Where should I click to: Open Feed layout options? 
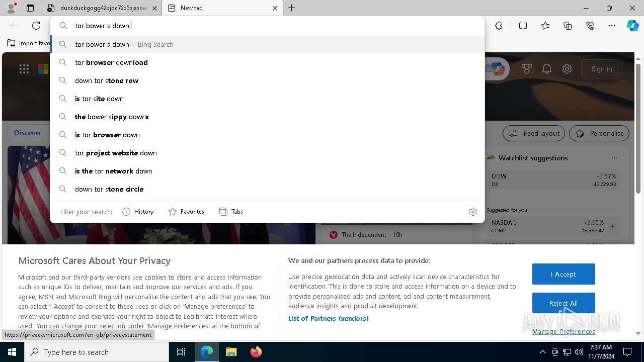point(534,133)
